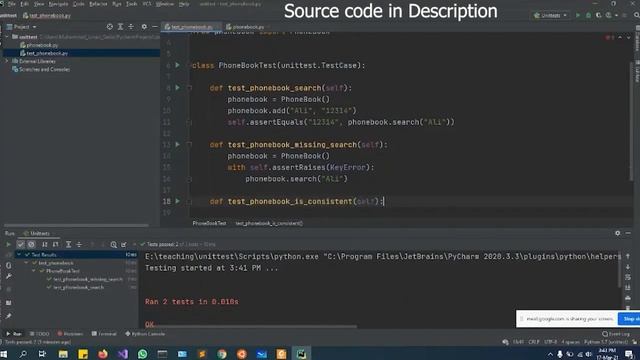Open Python Console tool window tab
The width and height of the screenshot is (640, 360).
coord(145,333)
